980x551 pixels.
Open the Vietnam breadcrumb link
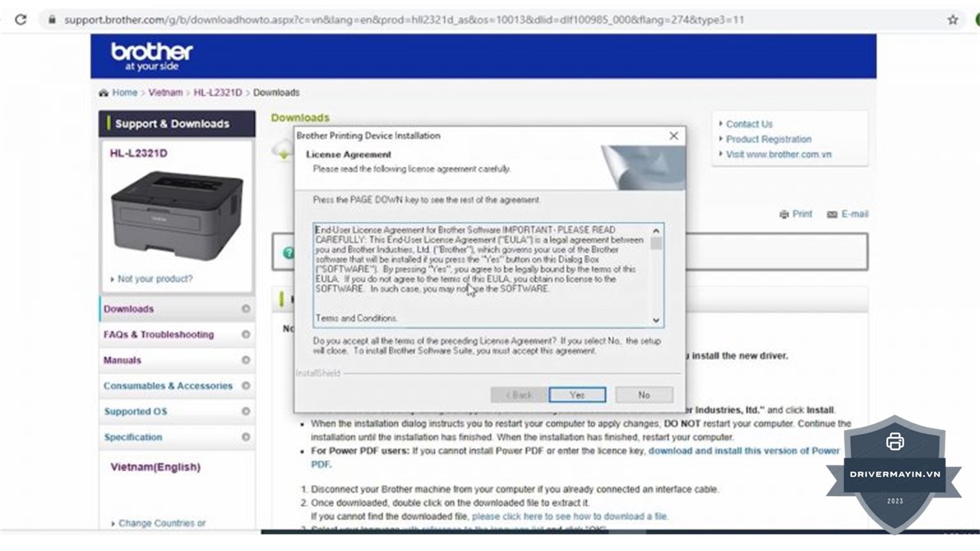pyautogui.click(x=165, y=93)
